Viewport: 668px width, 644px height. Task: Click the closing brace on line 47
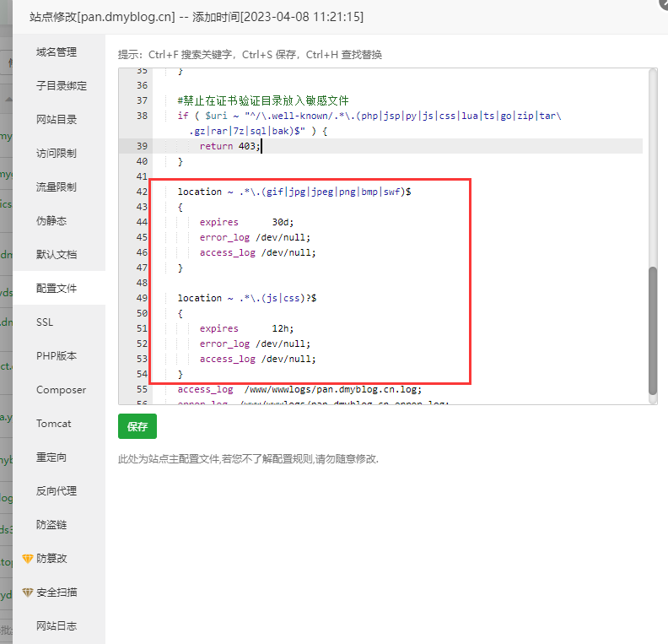[180, 268]
